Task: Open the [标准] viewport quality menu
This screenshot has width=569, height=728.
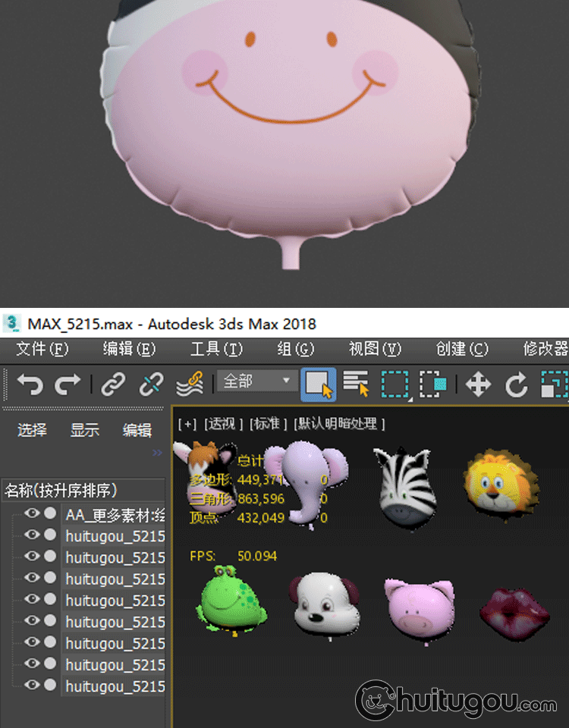Action: tap(268, 424)
